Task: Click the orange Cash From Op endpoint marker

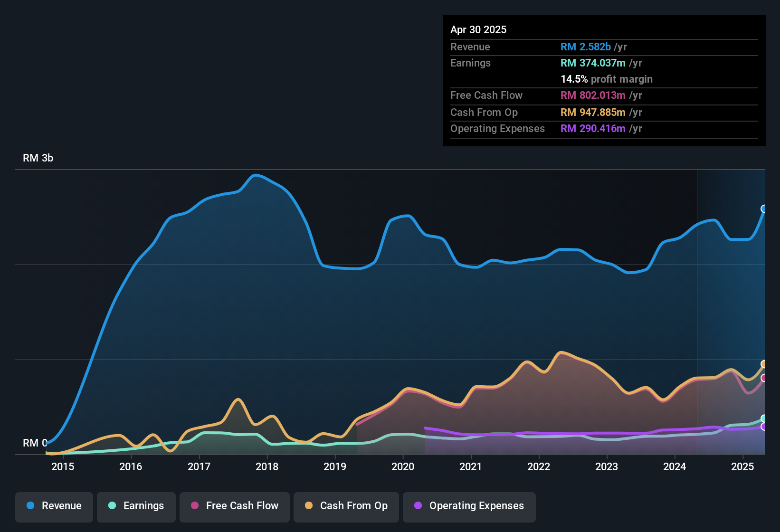Action: [x=764, y=364]
